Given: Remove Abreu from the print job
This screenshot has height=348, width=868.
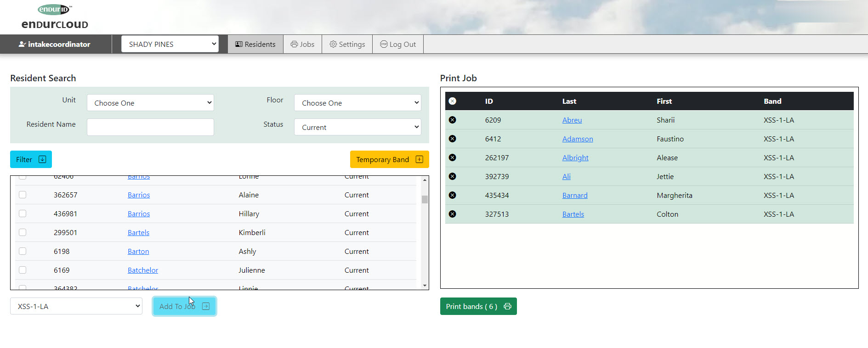Looking at the screenshot, I should [x=452, y=120].
